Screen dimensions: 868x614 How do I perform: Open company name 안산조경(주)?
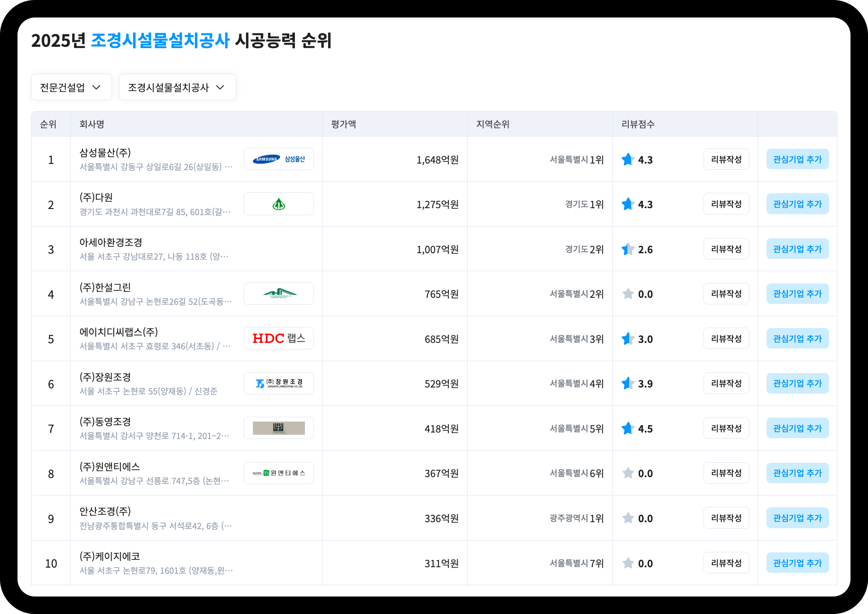pos(105,511)
